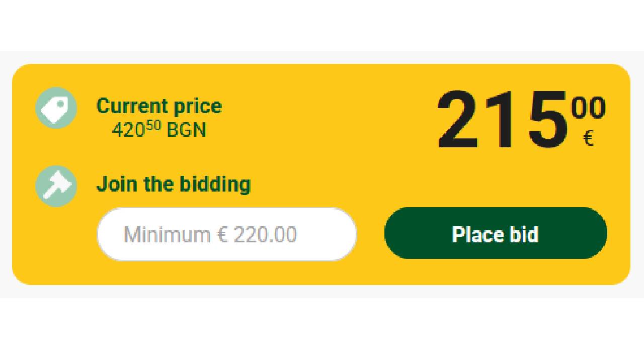
Task: Click the euro symbol beneath the cents
Action: 588,138
